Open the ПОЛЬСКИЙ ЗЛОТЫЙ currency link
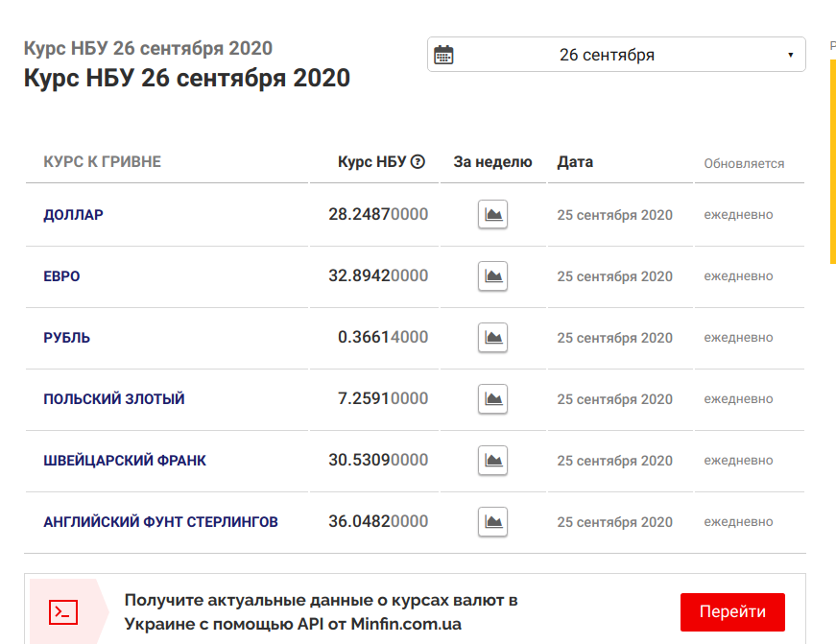 (114, 398)
